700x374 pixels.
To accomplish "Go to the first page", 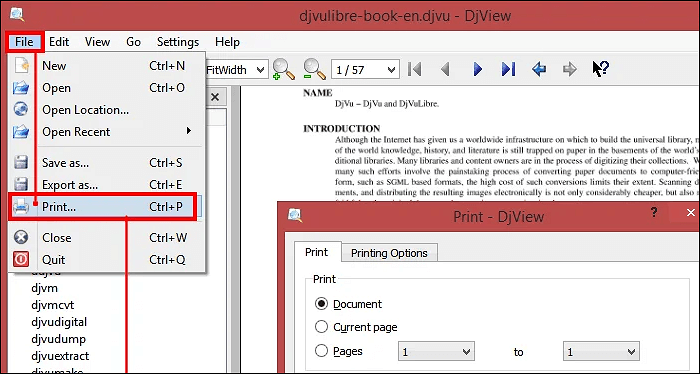I will (x=415, y=69).
